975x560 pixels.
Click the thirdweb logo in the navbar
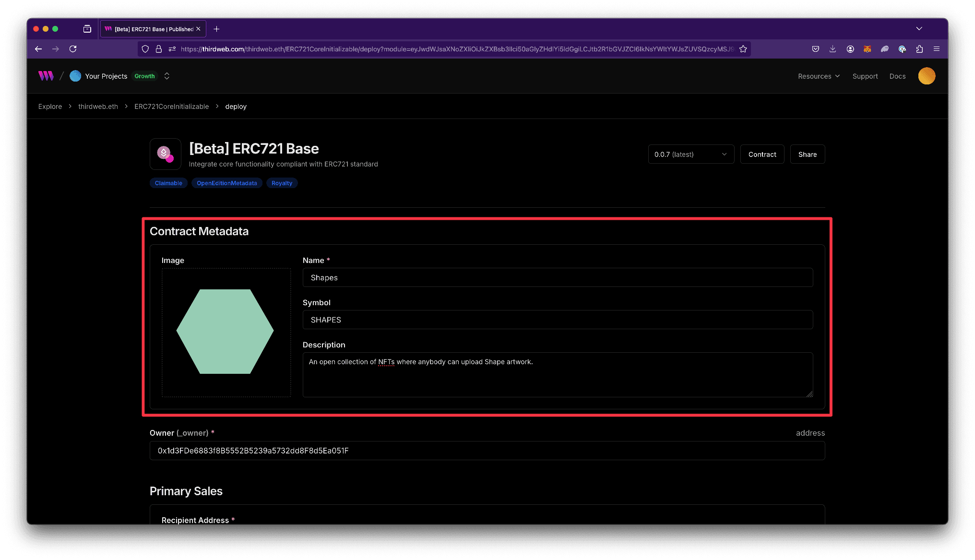[x=45, y=76]
